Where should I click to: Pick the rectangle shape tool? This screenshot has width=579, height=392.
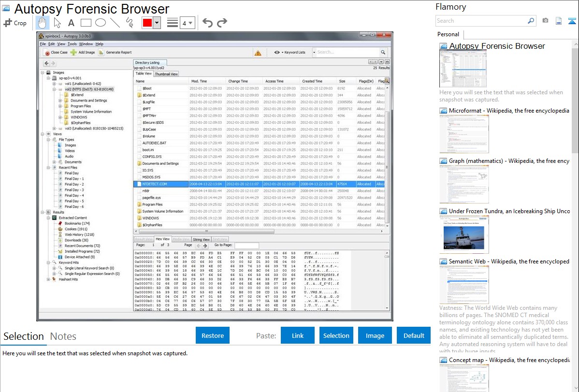coord(86,23)
